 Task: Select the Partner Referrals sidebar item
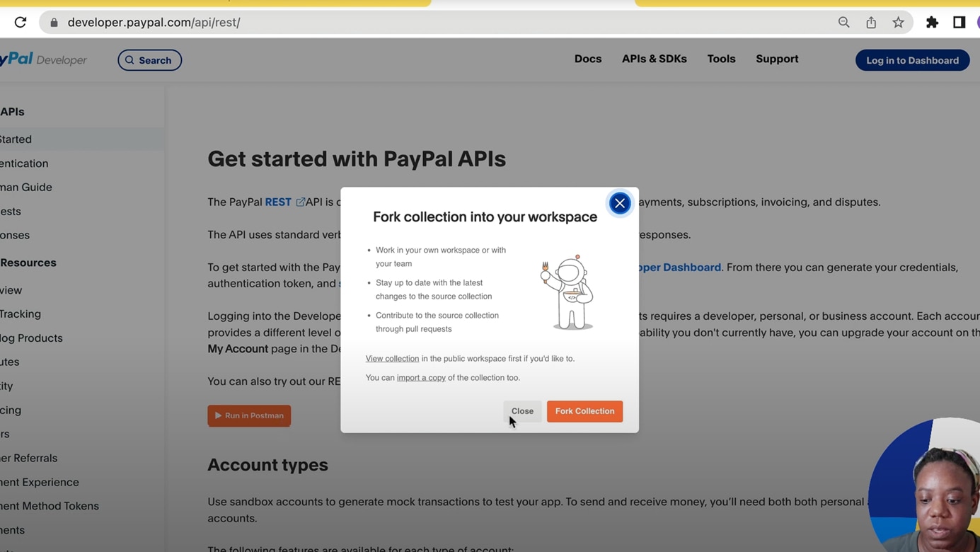click(29, 459)
